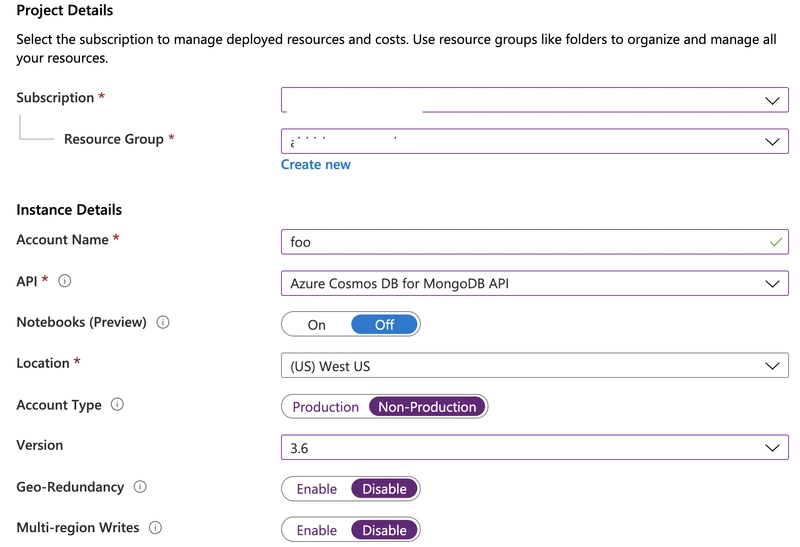800x547 pixels.
Task: Select Off for Notebooks (Preview)
Action: 385,325
